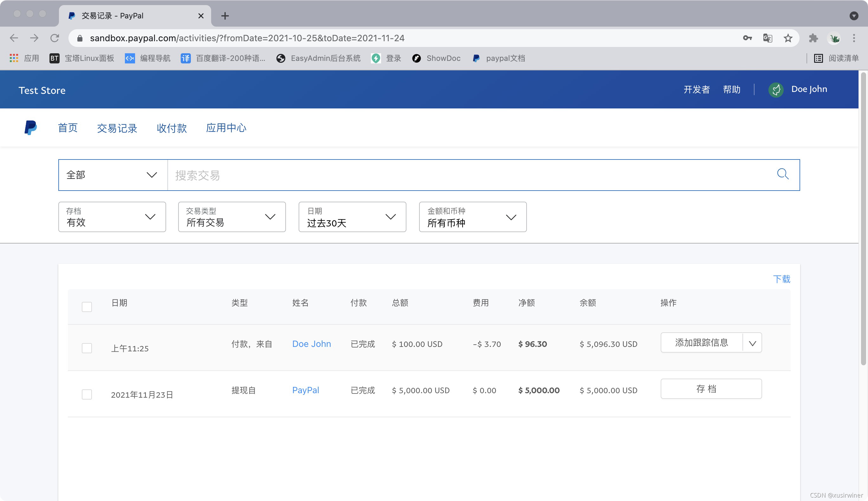Go to 首页 tab
The height and width of the screenshot is (501, 868).
point(68,128)
